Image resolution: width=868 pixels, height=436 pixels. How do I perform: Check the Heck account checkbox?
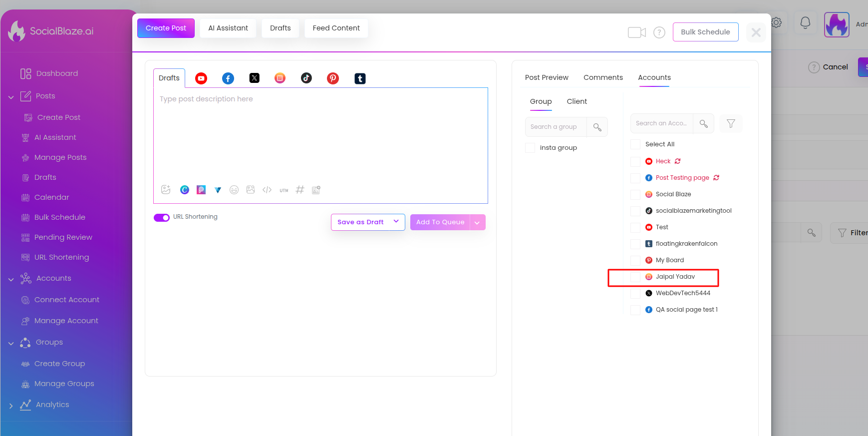pos(635,161)
